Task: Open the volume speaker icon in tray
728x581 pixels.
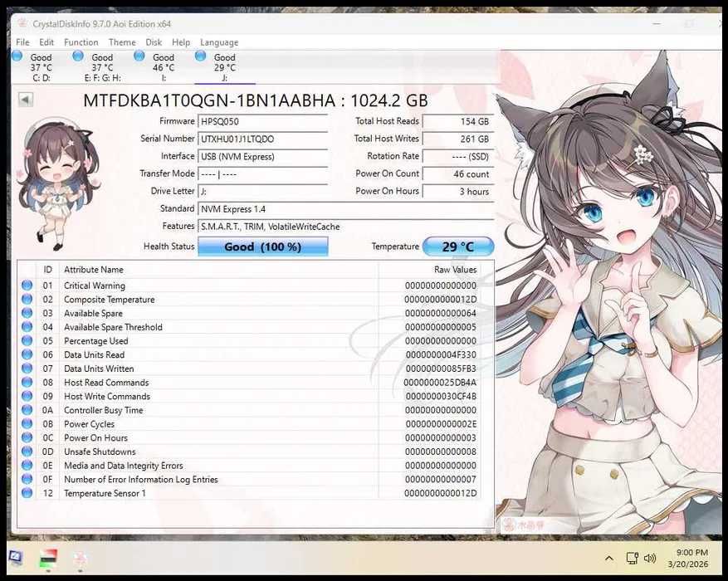Action: (650, 559)
